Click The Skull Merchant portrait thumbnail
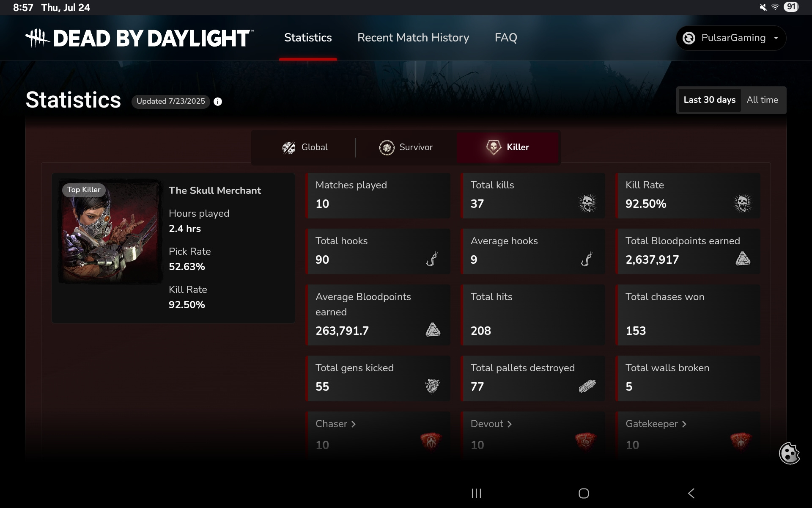The height and width of the screenshot is (508, 812). point(110,232)
